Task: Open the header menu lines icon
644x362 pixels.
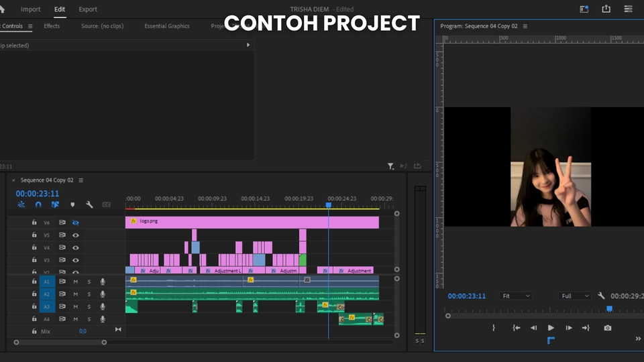Action: [628, 9]
